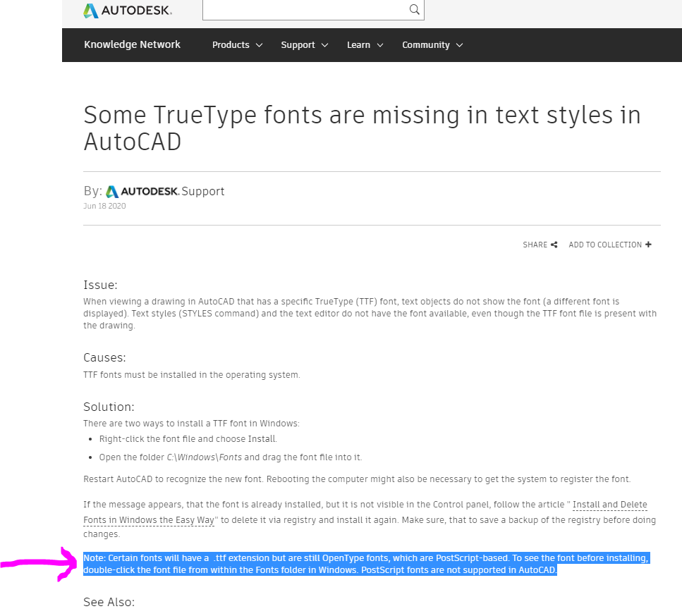Viewport: 682px width, 616px height.
Task: Click the highlighted Note about OpenType fonts
Action: (x=353, y=563)
